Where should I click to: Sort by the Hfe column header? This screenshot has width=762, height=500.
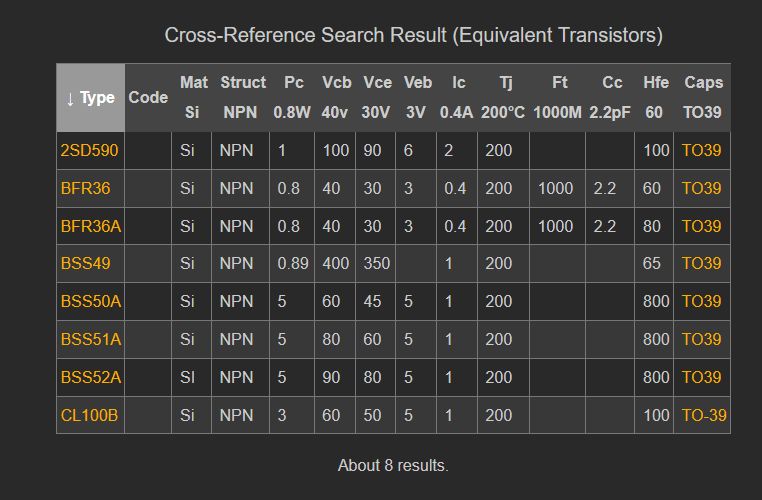click(655, 82)
